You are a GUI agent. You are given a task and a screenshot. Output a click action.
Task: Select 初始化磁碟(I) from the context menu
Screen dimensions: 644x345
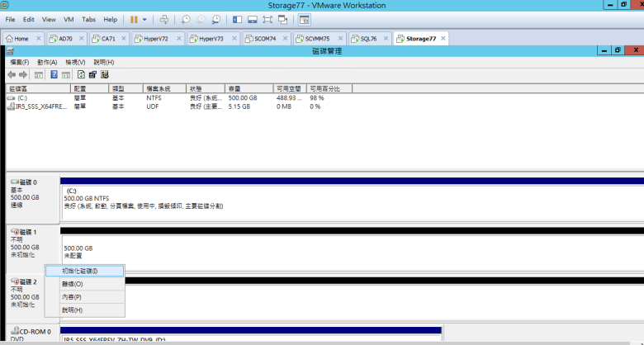[80, 271]
